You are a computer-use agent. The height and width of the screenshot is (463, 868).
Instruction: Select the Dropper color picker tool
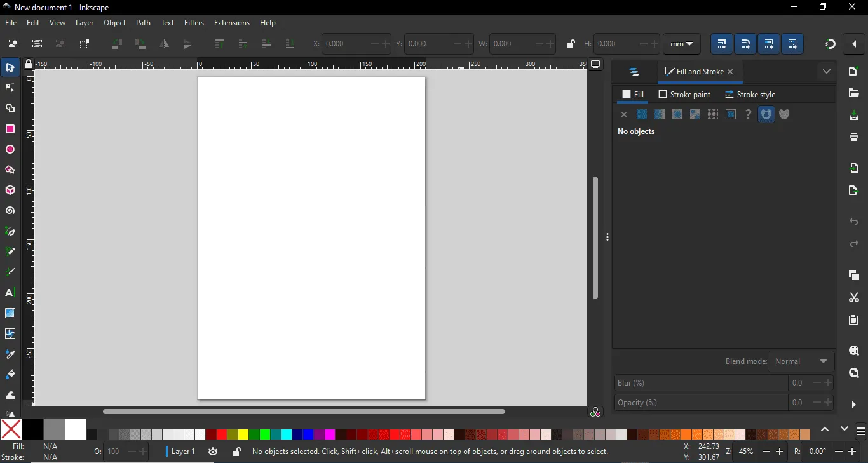[x=10, y=354]
